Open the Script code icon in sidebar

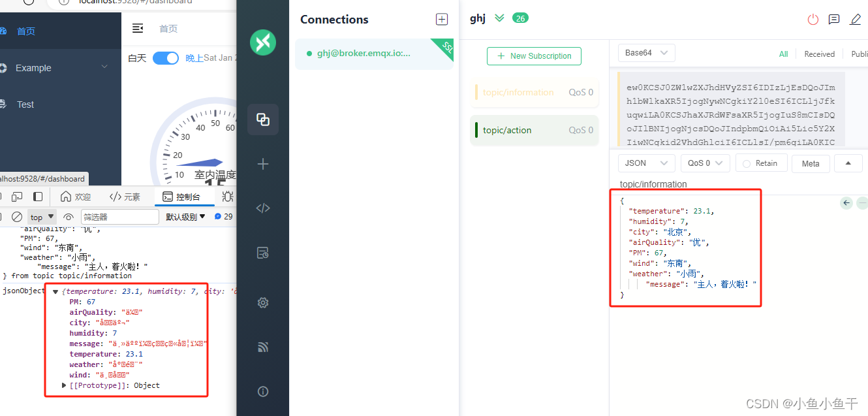pyautogui.click(x=263, y=208)
